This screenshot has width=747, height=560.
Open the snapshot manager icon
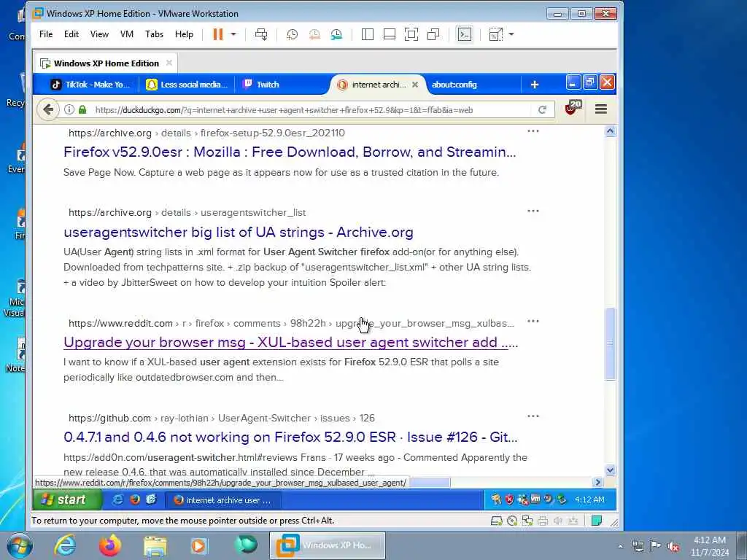point(336,34)
